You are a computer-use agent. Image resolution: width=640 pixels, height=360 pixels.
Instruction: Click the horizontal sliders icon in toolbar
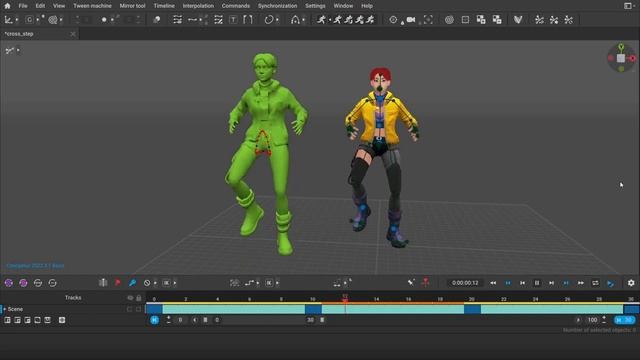pyautogui.click(x=177, y=20)
